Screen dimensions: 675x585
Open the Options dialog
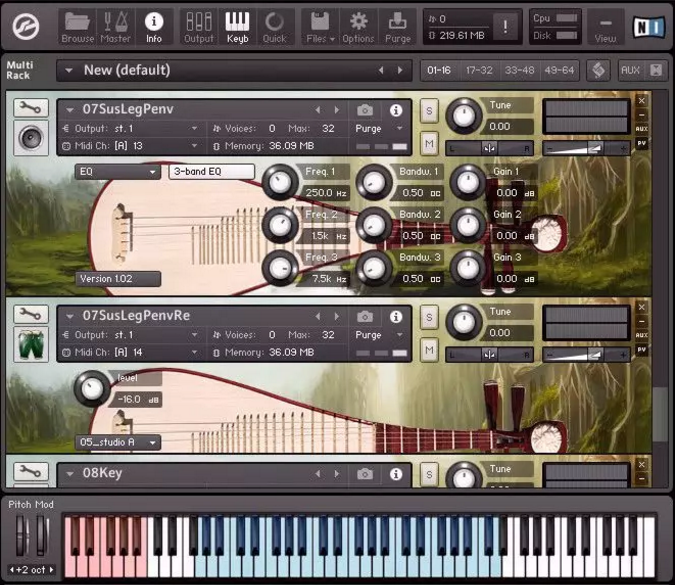358,27
